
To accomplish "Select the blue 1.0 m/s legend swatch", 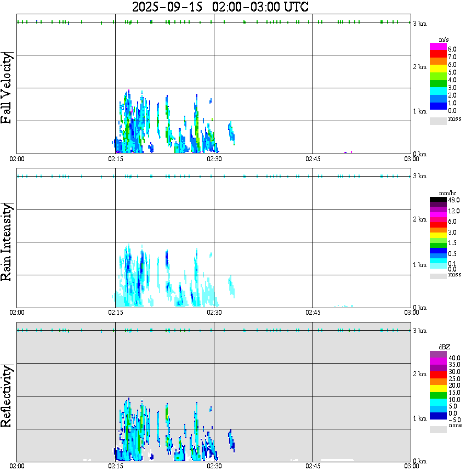I will [438, 98].
